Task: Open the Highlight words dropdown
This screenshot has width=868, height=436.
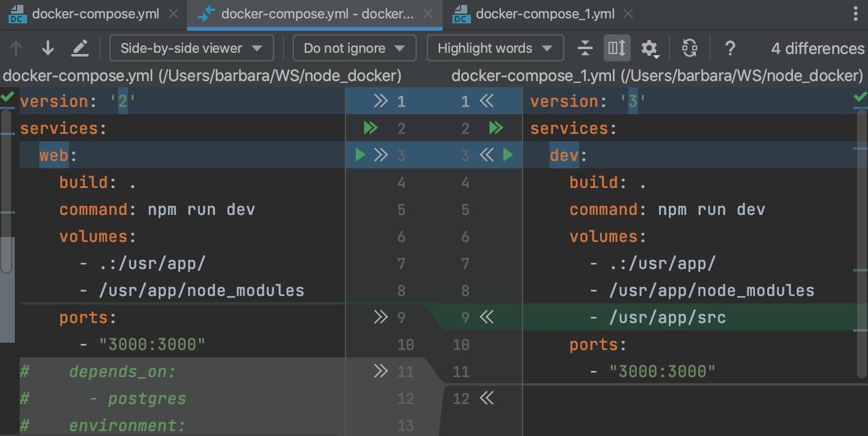Action: tap(494, 49)
